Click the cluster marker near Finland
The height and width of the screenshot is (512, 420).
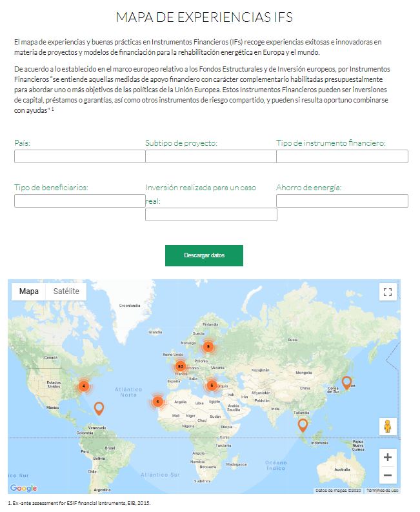pos(207,346)
